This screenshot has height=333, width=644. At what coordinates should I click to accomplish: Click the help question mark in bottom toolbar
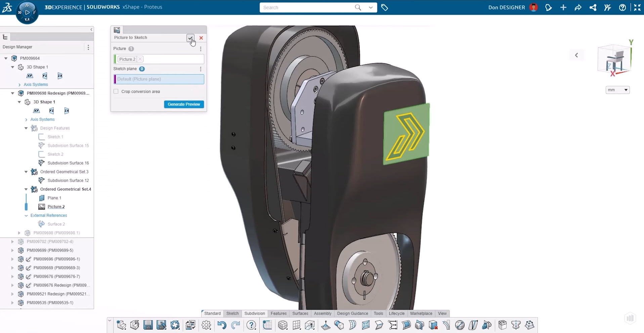[x=251, y=325]
